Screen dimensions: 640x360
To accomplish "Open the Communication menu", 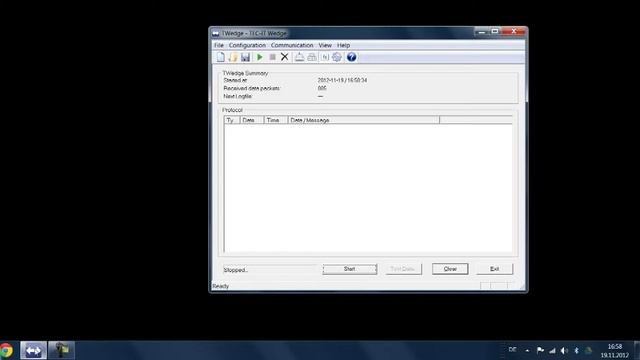I will (292, 45).
